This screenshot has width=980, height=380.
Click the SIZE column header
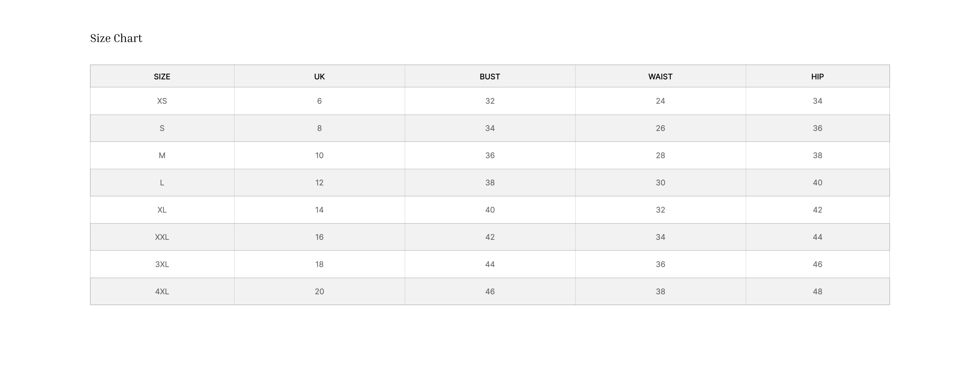pyautogui.click(x=162, y=77)
